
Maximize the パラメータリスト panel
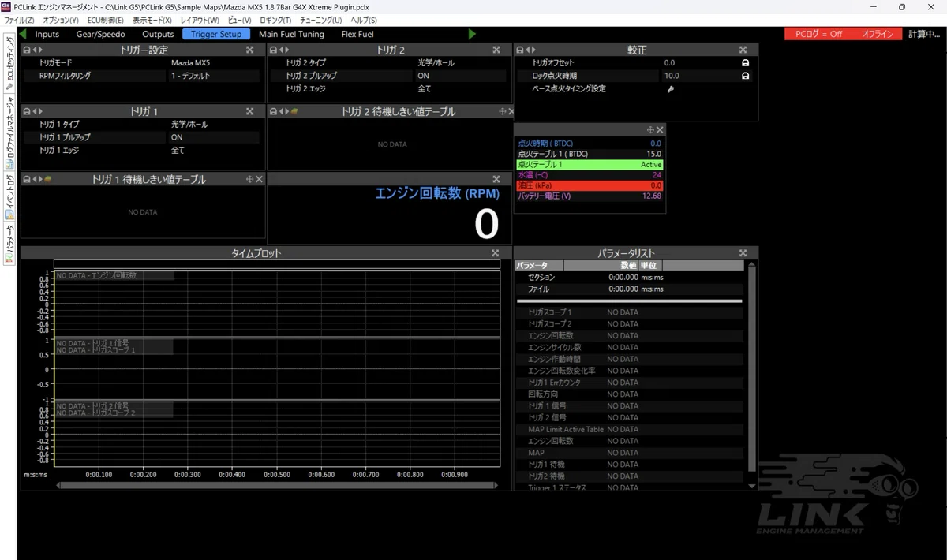(x=743, y=253)
